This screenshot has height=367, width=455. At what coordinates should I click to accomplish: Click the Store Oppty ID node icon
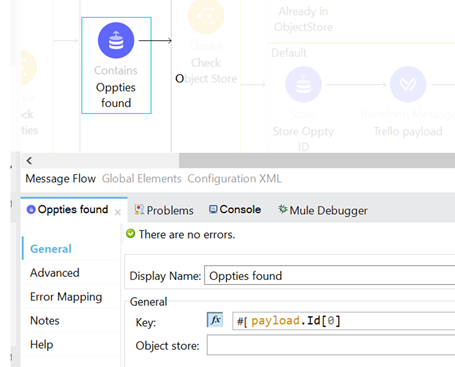click(x=303, y=84)
